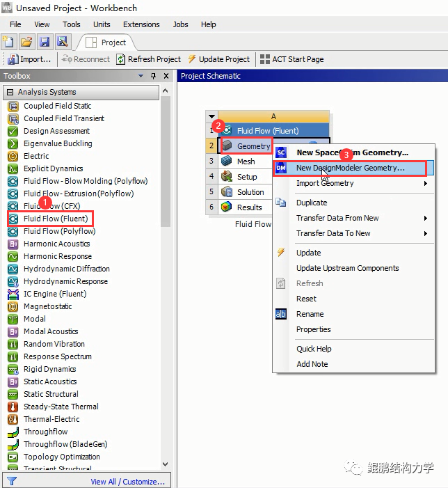448x488 pixels.
Task: Click the Mesh cell icon
Action: (x=227, y=161)
